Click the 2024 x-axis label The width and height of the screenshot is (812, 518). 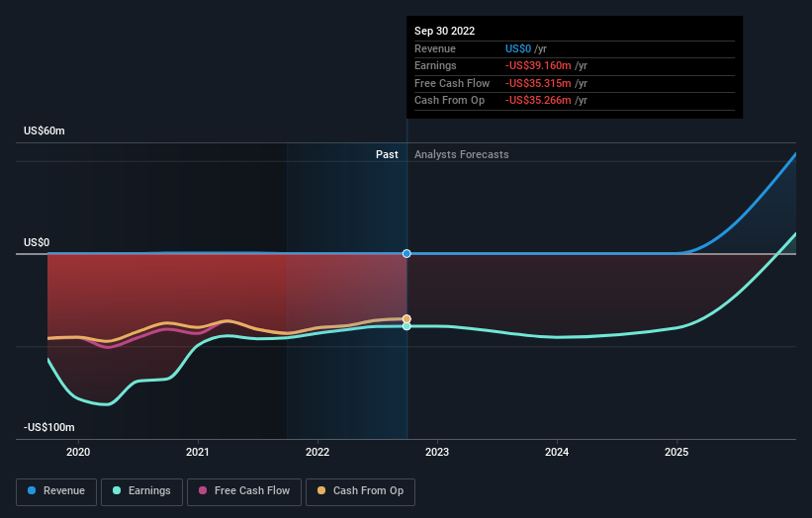[x=557, y=453]
